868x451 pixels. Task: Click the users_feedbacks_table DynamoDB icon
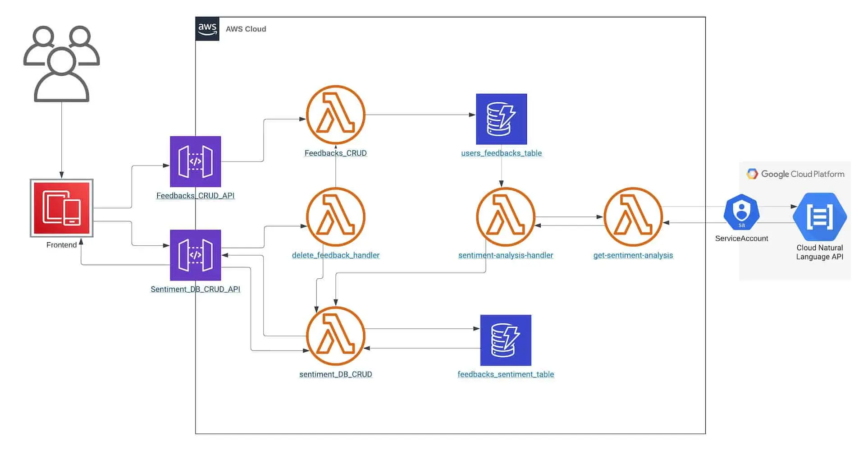tap(501, 119)
